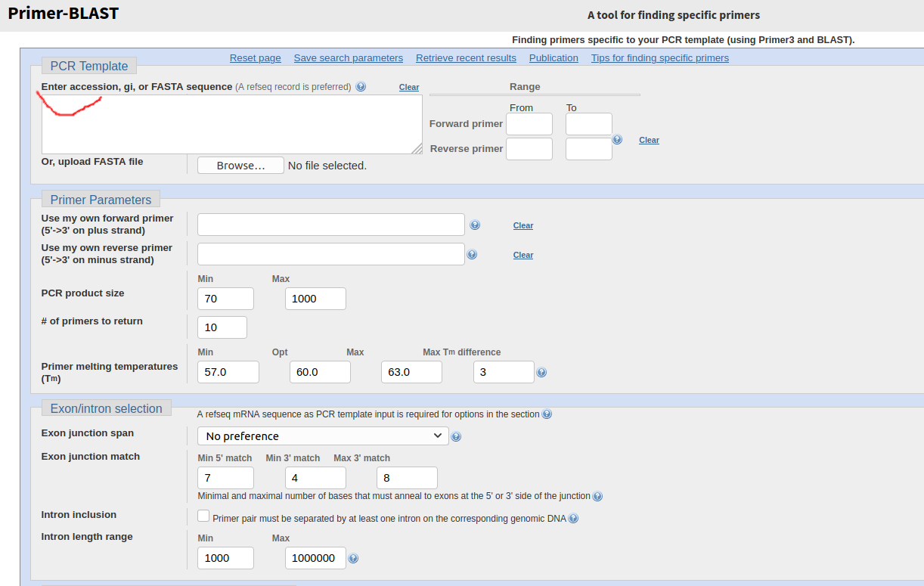924x586 pixels.
Task: Click help icon beside Exon junction span dropdown
Action: pyautogui.click(x=456, y=436)
